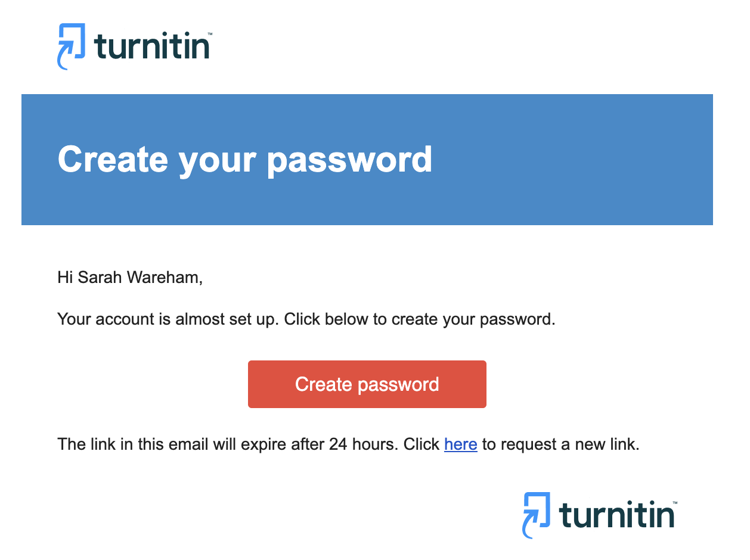Click the "to request a new link." text
Image resolution: width=750 pixels, height=560 pixels.
560,444
